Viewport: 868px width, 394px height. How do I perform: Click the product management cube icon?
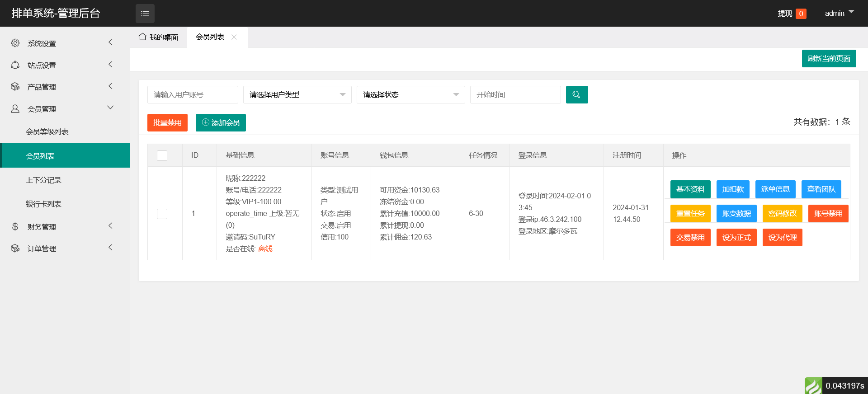(15, 86)
